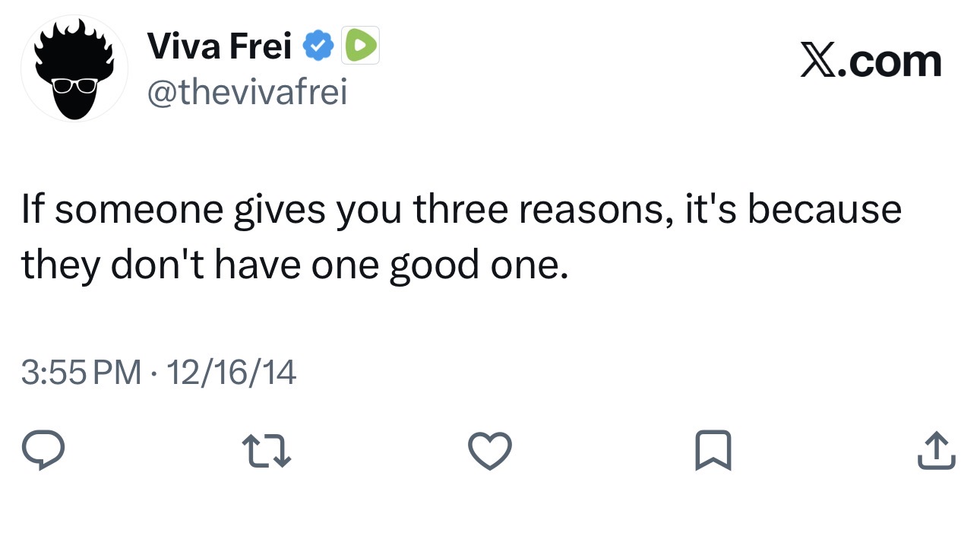
Task: Open the share upload arrow icon
Action: [x=936, y=450]
